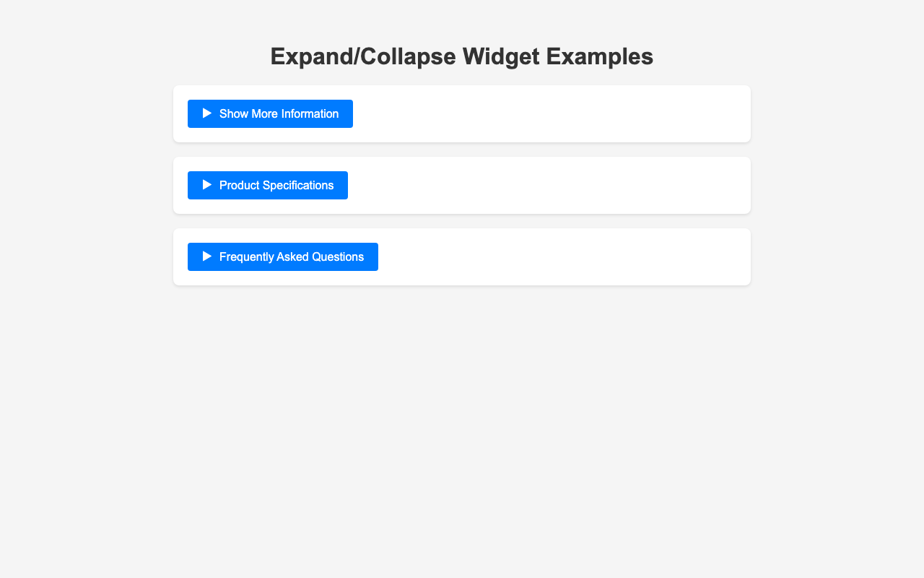This screenshot has height=578, width=924.
Task: Expand the Frequently Asked Questions section
Action: tap(283, 257)
